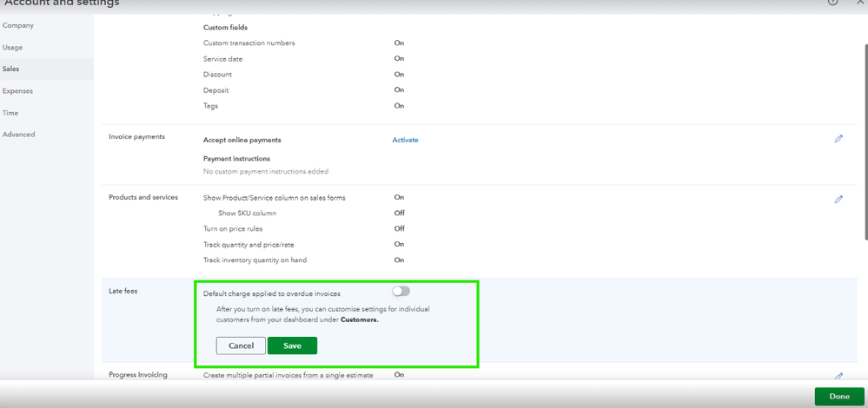Click Invoice payments section label
868x408 pixels.
pos(136,136)
